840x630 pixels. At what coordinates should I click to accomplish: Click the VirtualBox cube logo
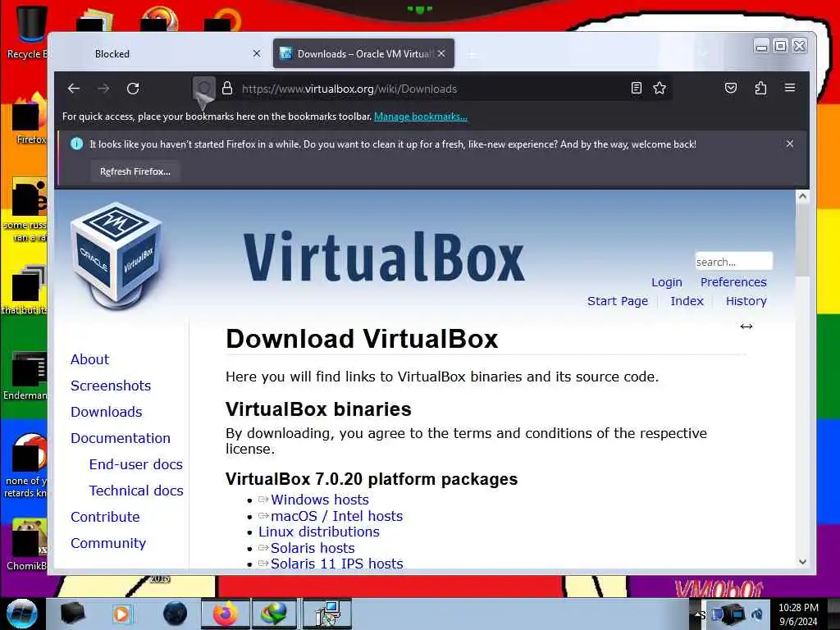pos(116,255)
